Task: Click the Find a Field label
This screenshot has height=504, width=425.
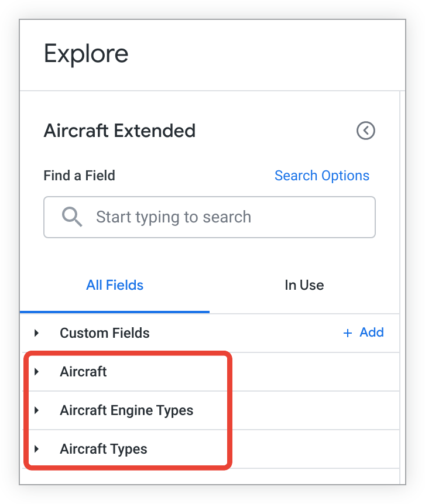Action: [x=79, y=176]
